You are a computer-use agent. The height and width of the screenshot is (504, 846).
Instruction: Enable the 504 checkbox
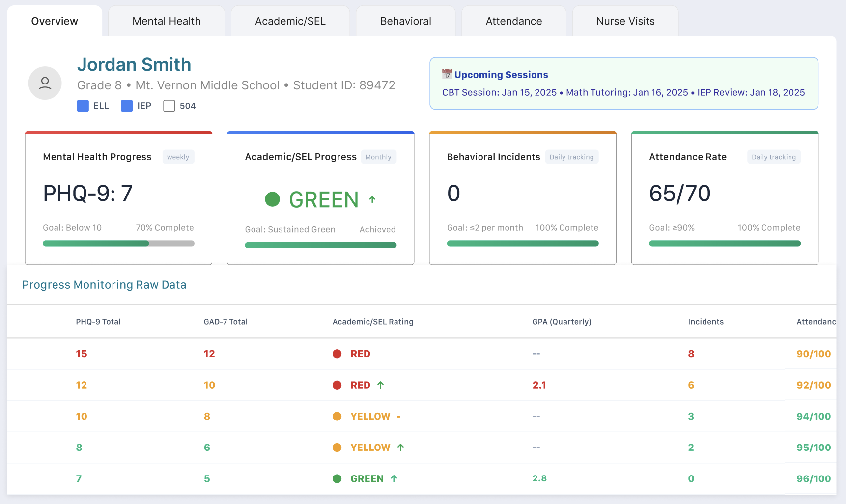pos(169,106)
